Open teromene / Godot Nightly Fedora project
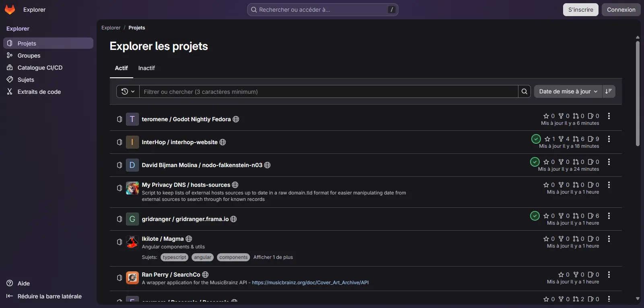The width and height of the screenshot is (644, 308). [x=186, y=119]
